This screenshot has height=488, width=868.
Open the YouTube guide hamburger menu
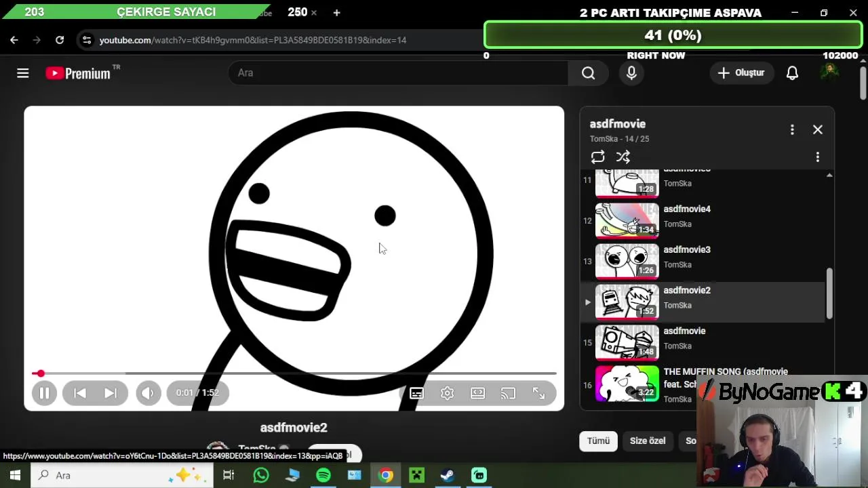pyautogui.click(x=23, y=73)
